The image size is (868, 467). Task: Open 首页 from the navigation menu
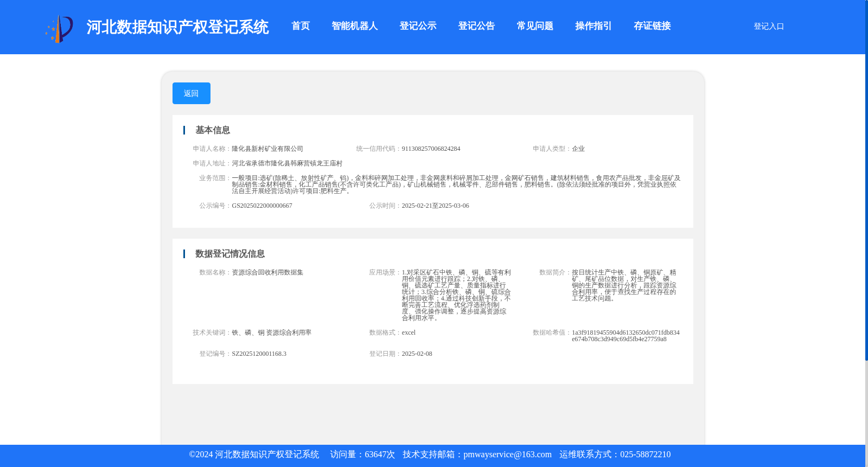pyautogui.click(x=301, y=26)
